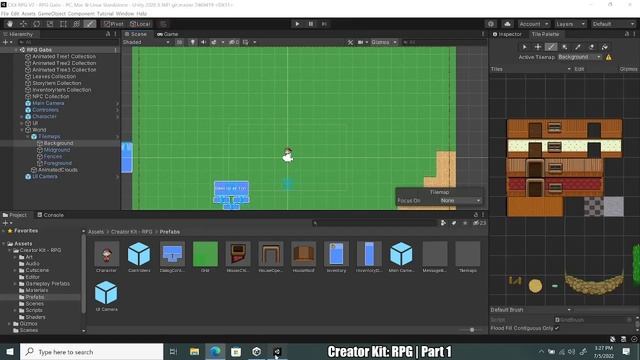Select the Hand tool in main toolbar
The image size is (640, 360).
[10, 24]
